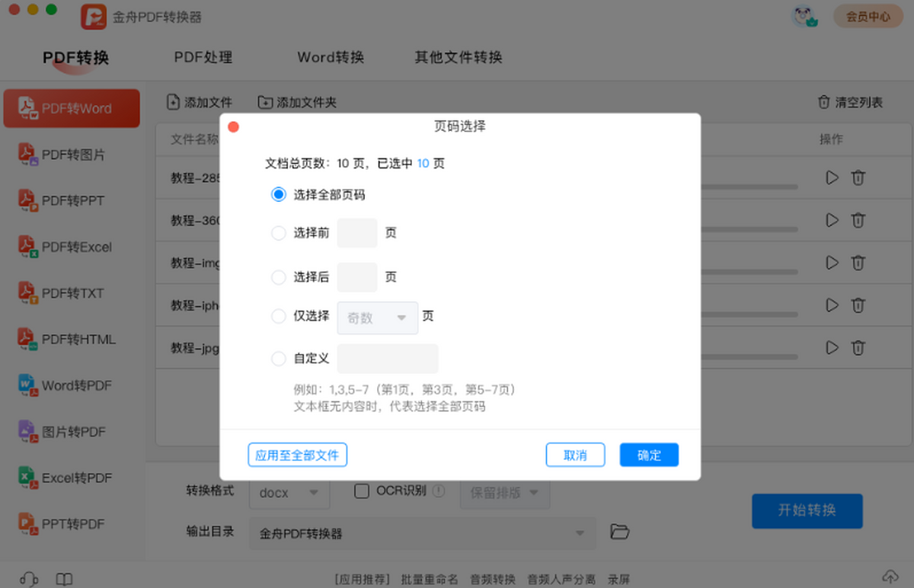
Task: Click the headset customer service icon
Action: (x=29, y=579)
